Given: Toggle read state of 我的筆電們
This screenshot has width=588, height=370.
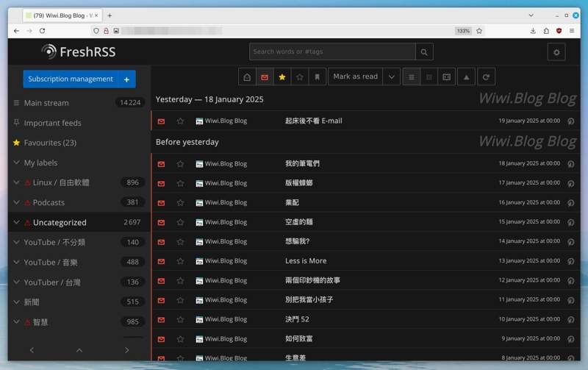Looking at the screenshot, I should pyautogui.click(x=161, y=164).
